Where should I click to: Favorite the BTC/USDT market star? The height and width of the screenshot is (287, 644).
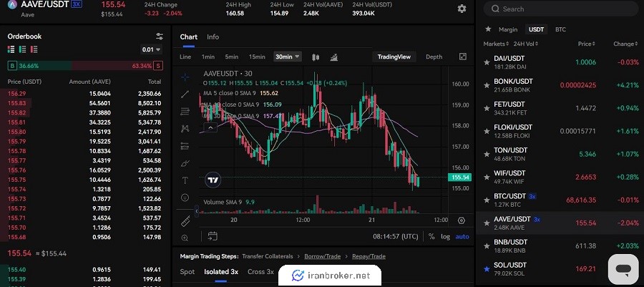[487, 200]
